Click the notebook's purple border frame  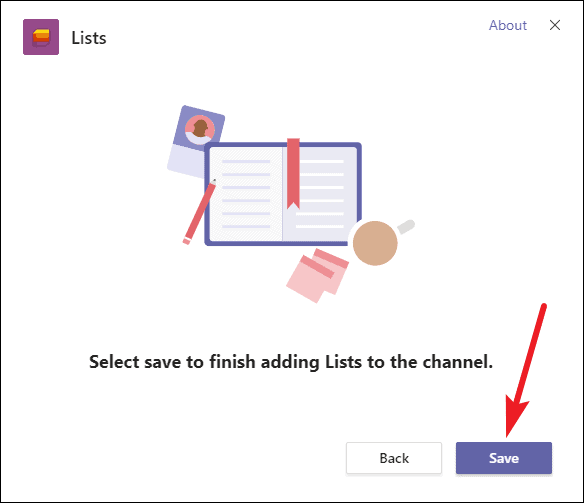(283, 194)
